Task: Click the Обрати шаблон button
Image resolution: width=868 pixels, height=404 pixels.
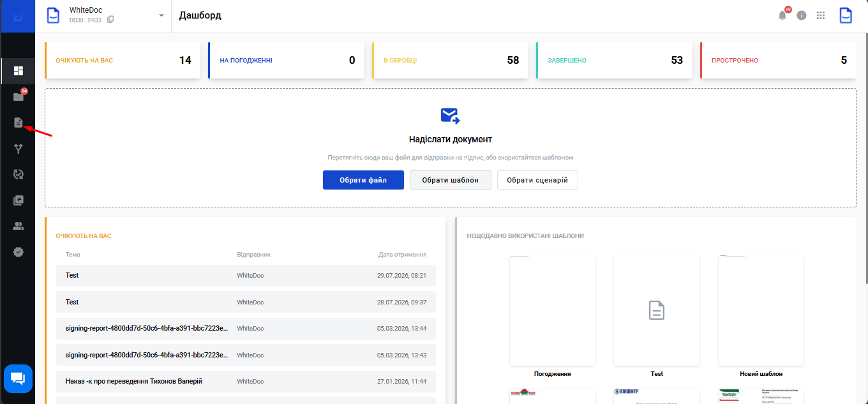Action: tap(451, 180)
